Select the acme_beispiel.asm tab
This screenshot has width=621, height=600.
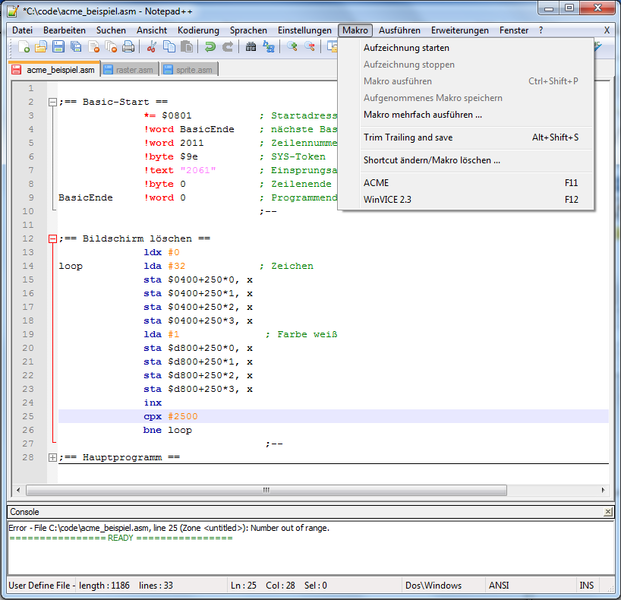tap(54, 70)
